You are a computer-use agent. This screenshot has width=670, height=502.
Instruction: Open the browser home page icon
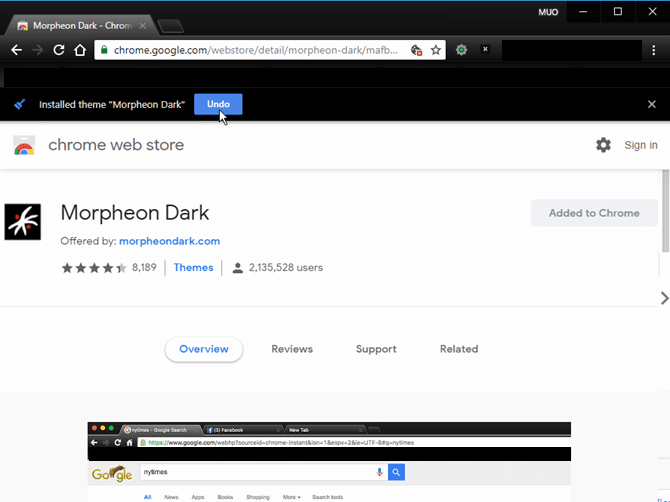(80, 50)
